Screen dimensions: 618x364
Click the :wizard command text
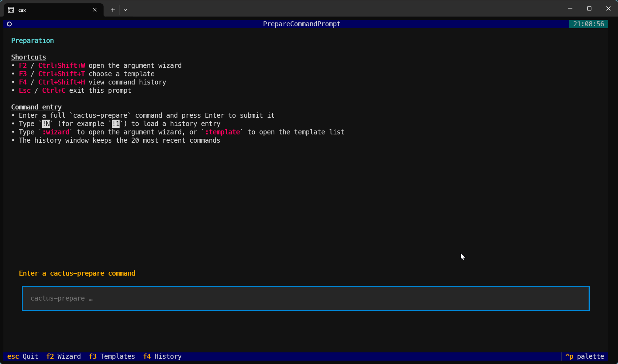click(x=56, y=132)
